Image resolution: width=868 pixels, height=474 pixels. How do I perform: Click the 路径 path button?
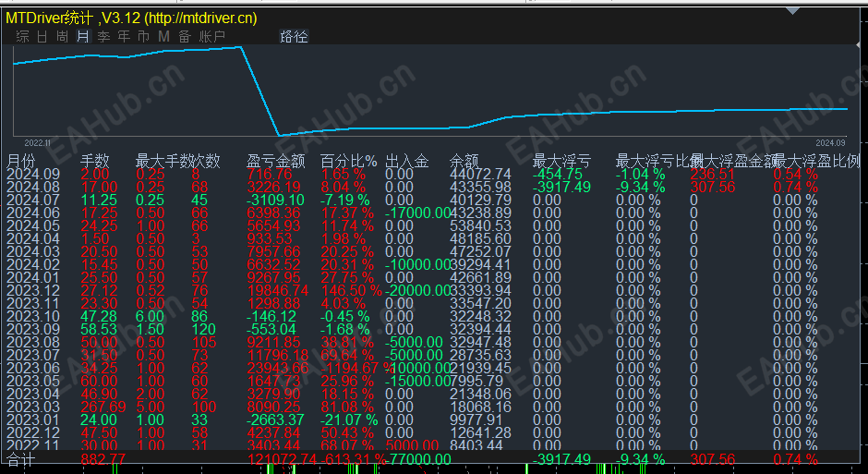click(294, 37)
